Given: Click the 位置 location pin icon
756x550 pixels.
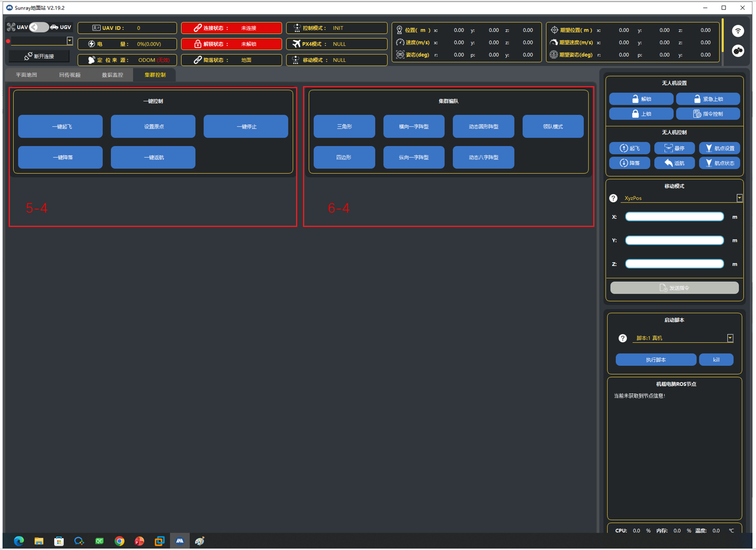Looking at the screenshot, I should (399, 30).
